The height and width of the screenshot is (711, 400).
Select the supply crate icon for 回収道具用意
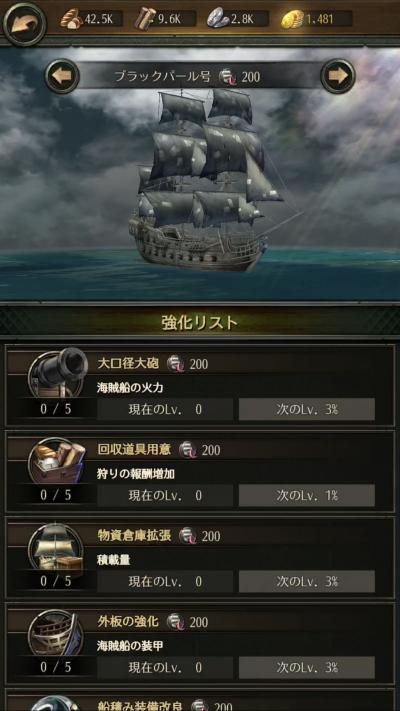tap(58, 460)
